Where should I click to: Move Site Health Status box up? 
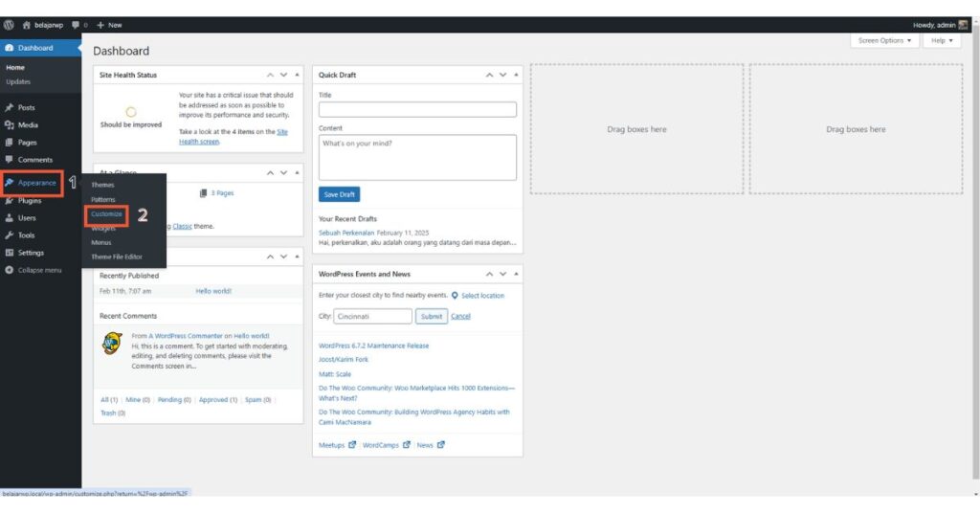270,75
